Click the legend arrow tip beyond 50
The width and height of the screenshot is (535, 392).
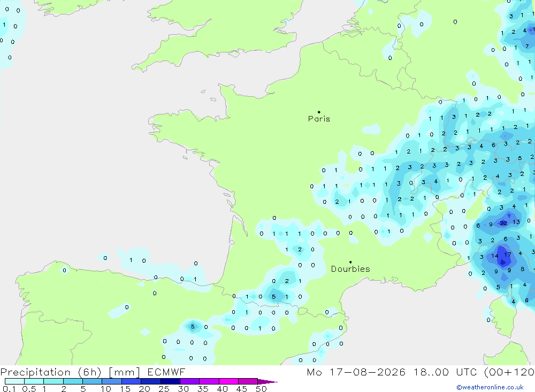click(x=268, y=381)
